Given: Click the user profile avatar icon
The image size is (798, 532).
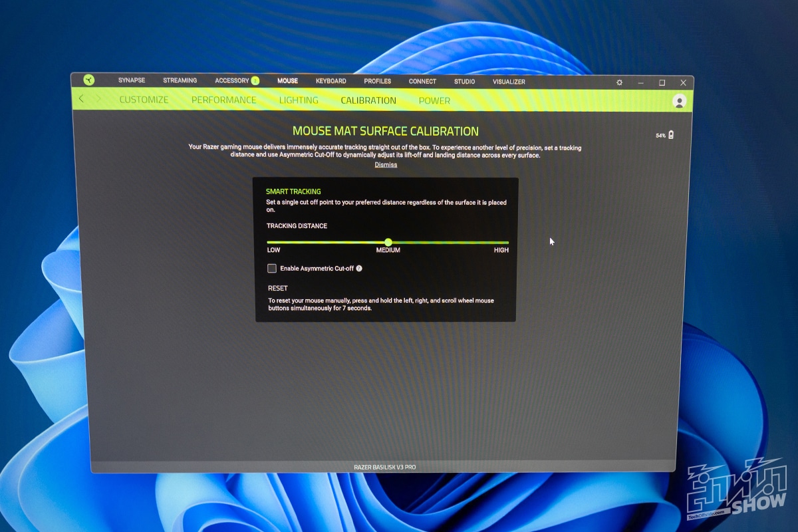Looking at the screenshot, I should click(x=679, y=101).
